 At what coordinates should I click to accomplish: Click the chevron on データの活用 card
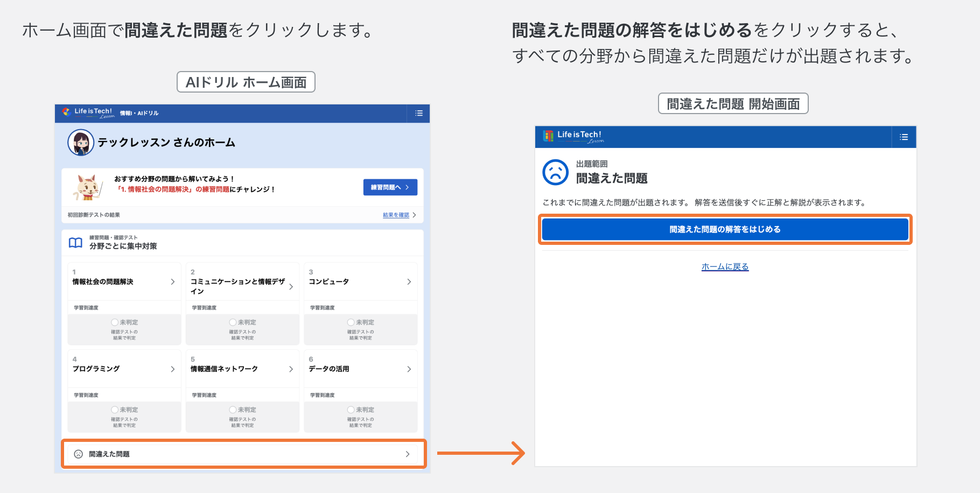(409, 369)
